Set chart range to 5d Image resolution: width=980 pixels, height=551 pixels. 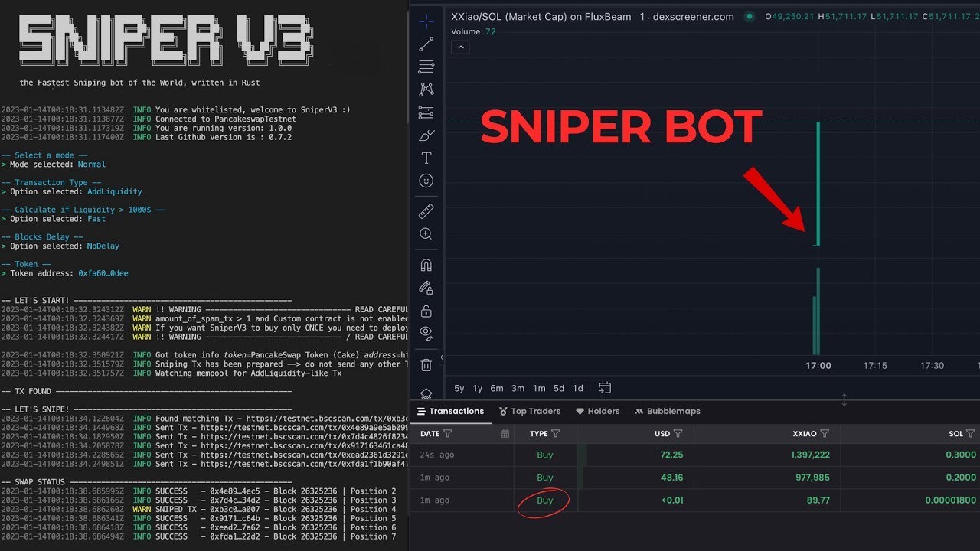click(x=559, y=388)
